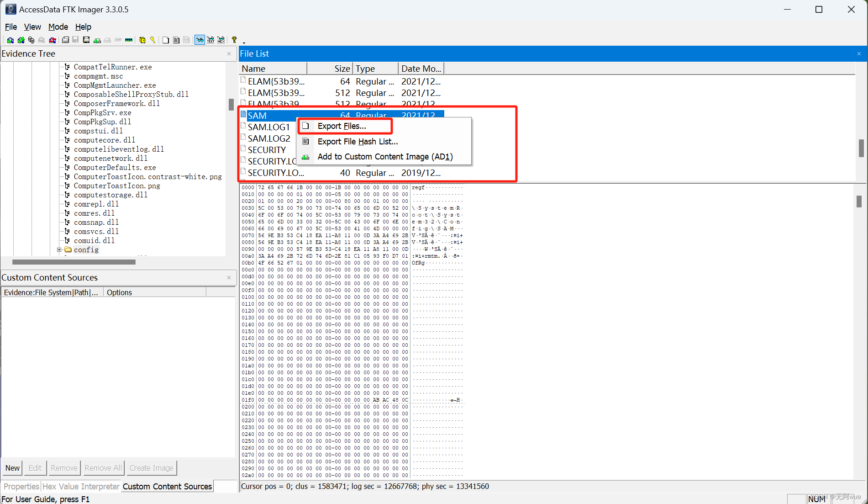Select compmgmt.msc in Evidence Tree
Viewport: 868px width, 504px height.
98,76
